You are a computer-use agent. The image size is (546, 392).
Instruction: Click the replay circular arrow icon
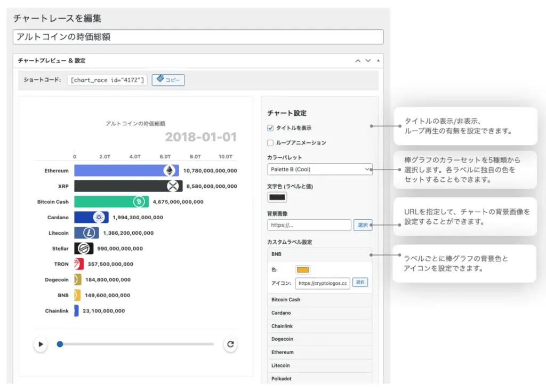click(230, 345)
